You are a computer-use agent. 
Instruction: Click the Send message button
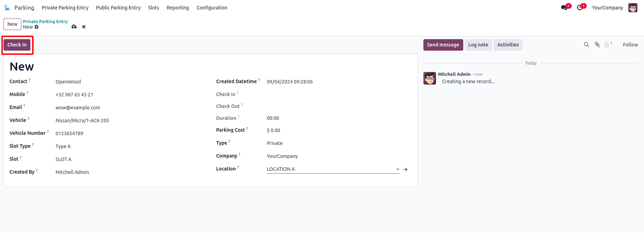(443, 45)
